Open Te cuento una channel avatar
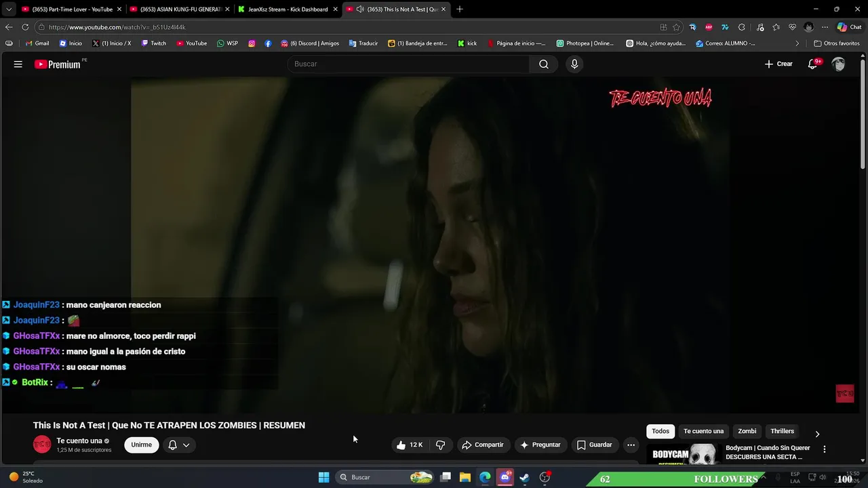Image resolution: width=868 pixels, height=488 pixels. [42, 445]
